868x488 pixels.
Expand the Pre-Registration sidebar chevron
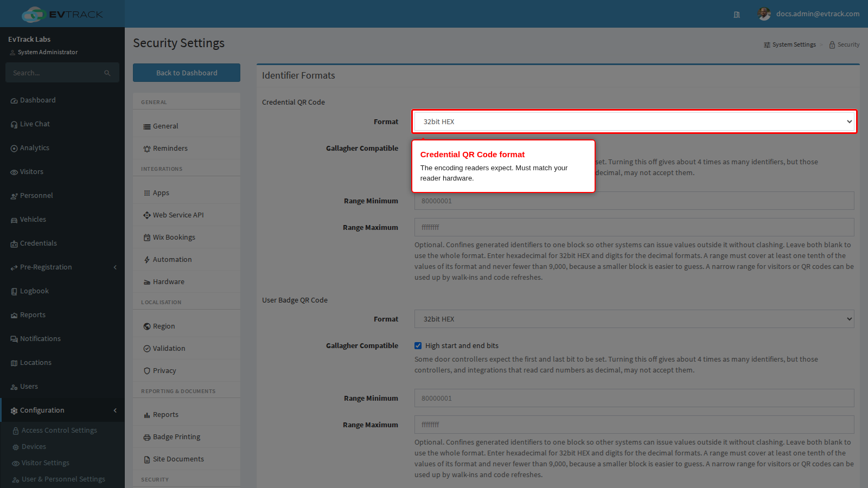point(115,267)
